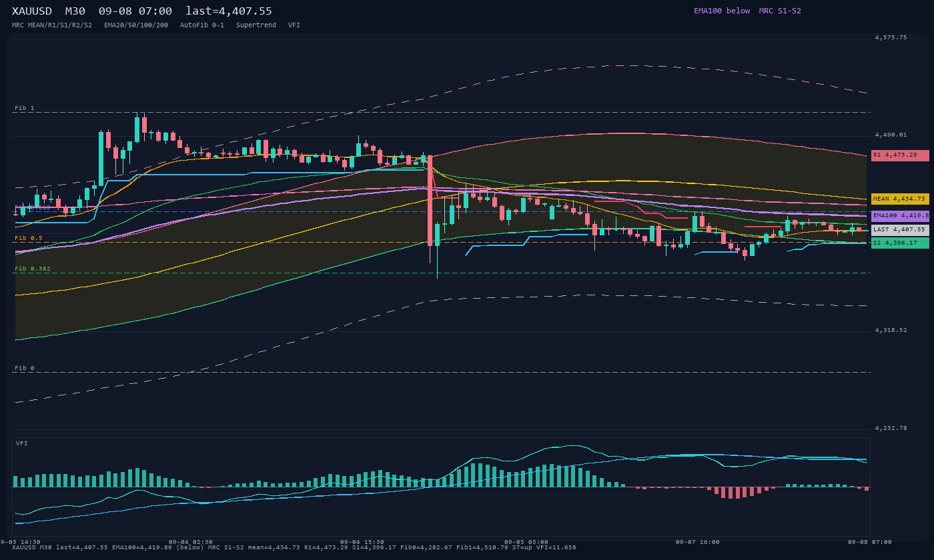Click the 09-08 07:00 time axis label
This screenshot has height=560, width=934.
[x=870, y=542]
